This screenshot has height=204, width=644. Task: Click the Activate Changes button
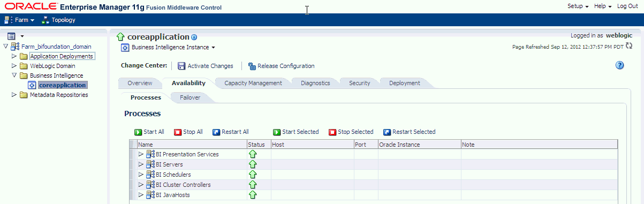tap(206, 66)
